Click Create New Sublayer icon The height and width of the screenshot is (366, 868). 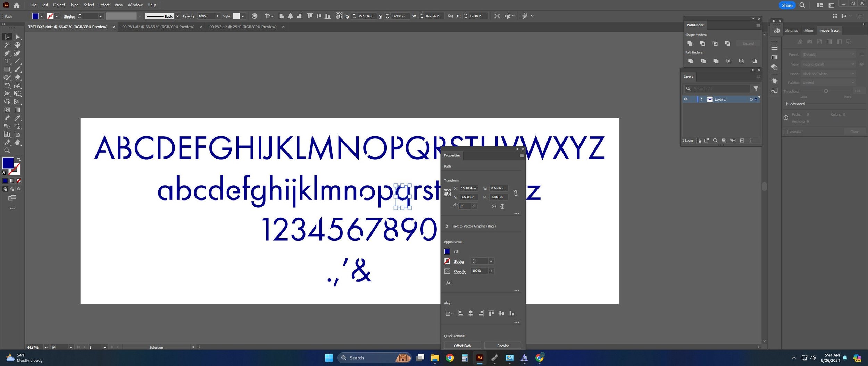click(x=733, y=141)
